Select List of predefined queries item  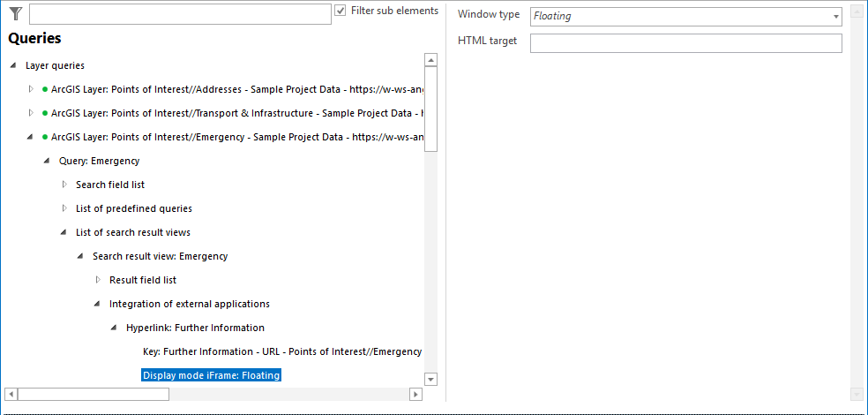pyautogui.click(x=134, y=208)
